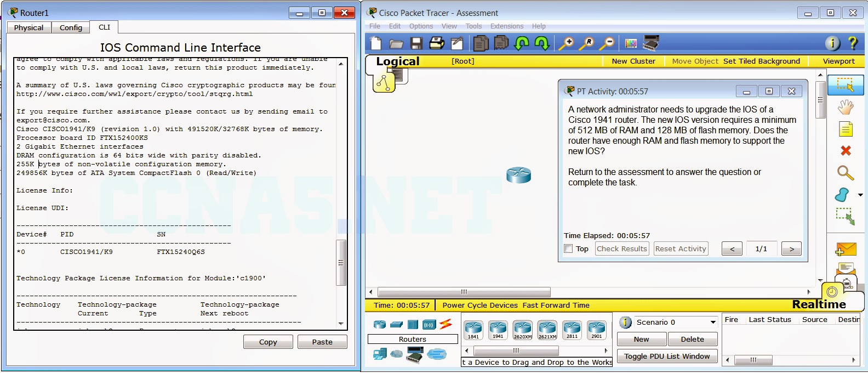Open the View menu
Screen dimensions: 868x373
[x=449, y=26]
